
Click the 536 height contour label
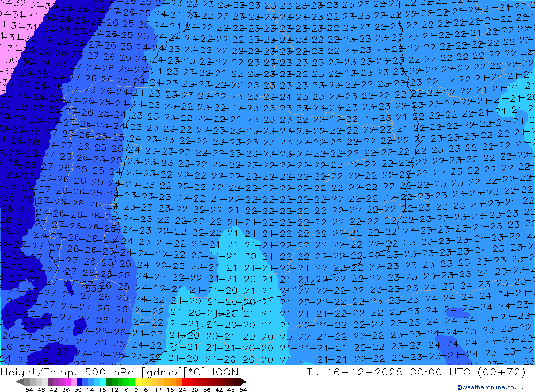point(94,289)
